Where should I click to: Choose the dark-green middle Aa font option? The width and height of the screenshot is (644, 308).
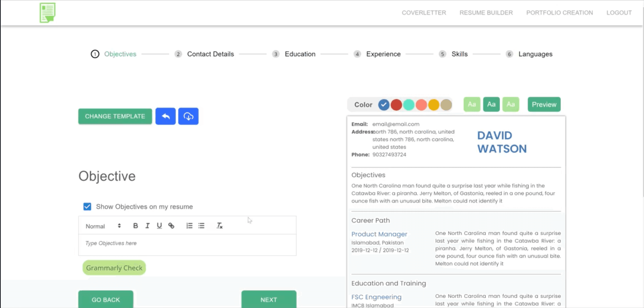[491, 104]
